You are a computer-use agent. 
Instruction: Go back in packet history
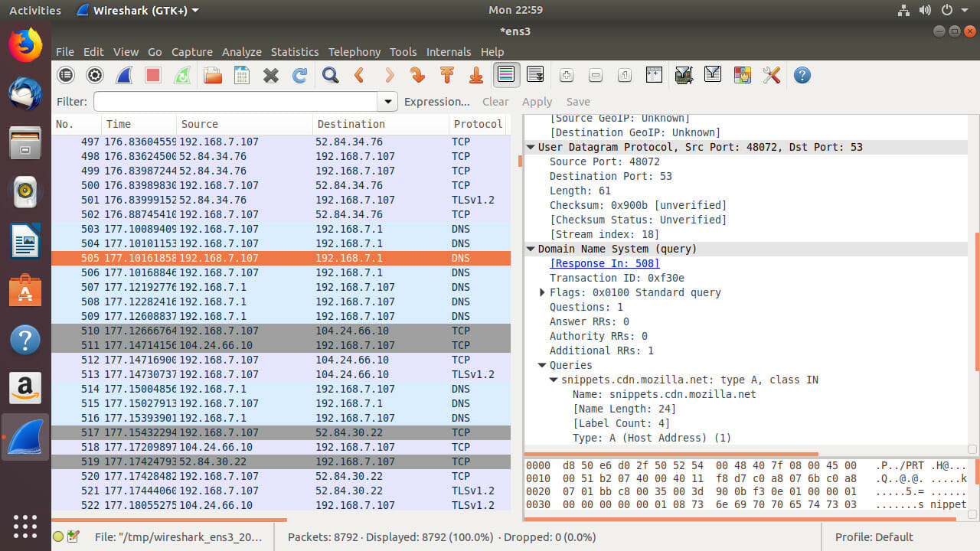click(359, 75)
